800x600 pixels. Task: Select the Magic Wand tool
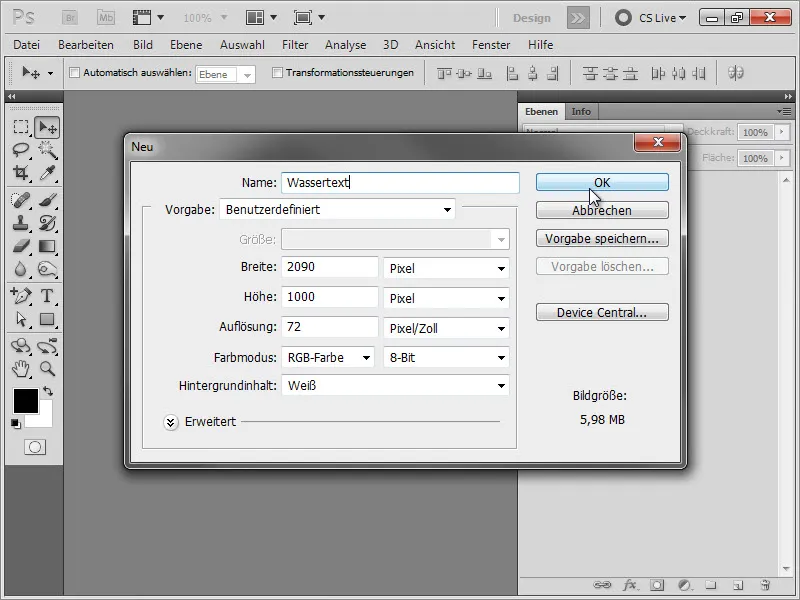[x=47, y=149]
